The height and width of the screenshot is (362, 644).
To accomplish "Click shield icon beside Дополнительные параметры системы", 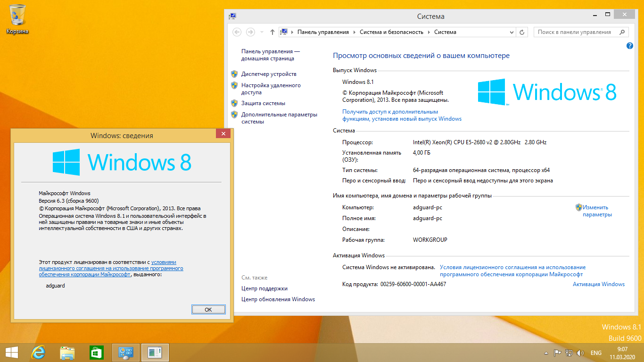I will coord(234,115).
